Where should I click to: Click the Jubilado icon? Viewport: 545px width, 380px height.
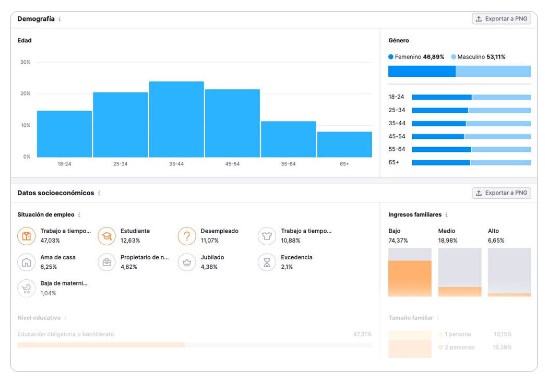[187, 262]
